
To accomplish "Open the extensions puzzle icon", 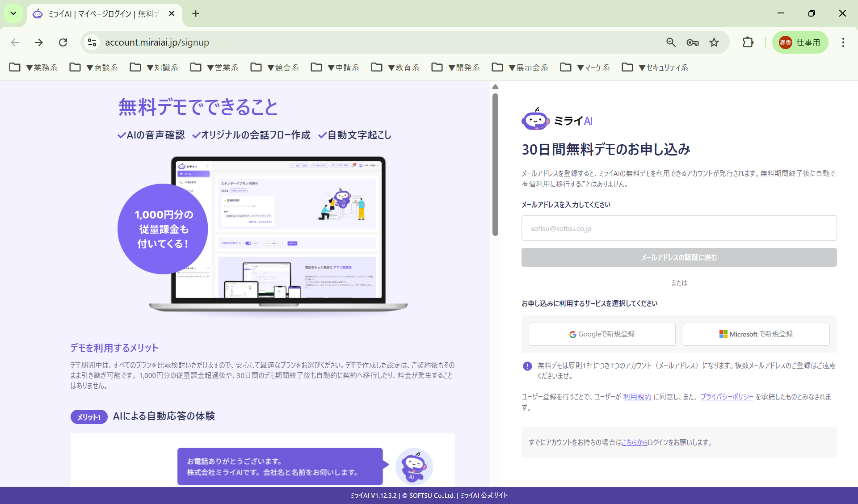I will (x=748, y=42).
